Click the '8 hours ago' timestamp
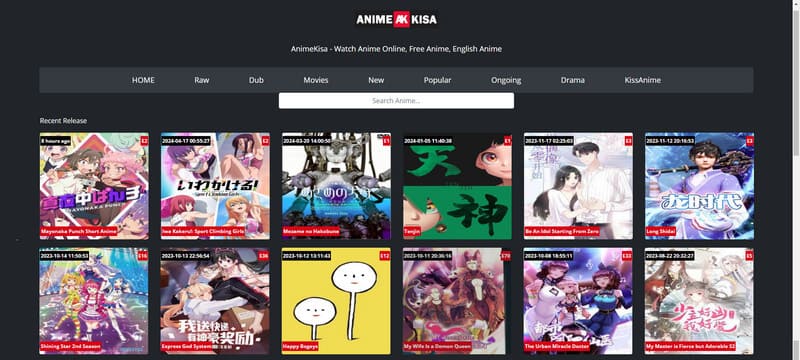Screen dimensions: 800x360 coord(56,141)
